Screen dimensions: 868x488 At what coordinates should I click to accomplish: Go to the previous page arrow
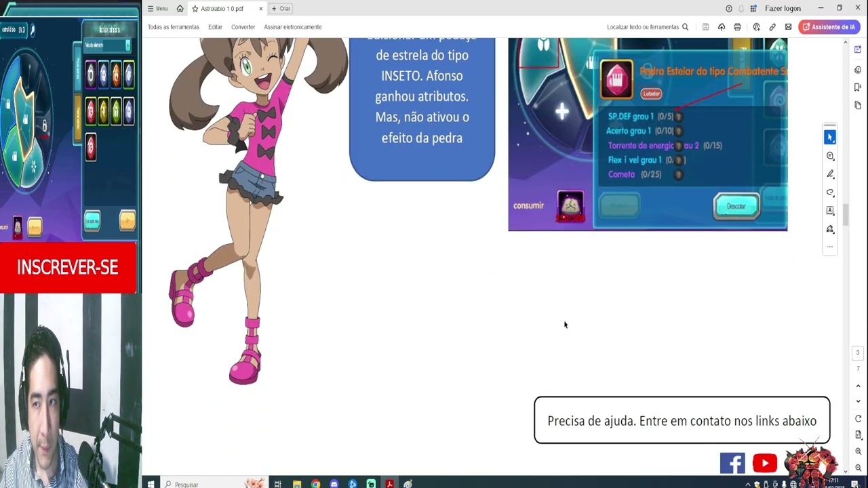click(858, 386)
